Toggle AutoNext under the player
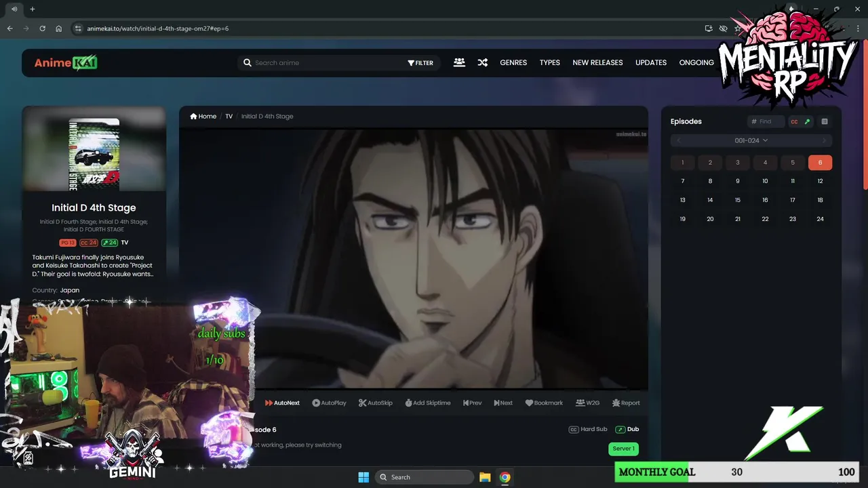This screenshot has width=868, height=488. pyautogui.click(x=282, y=403)
